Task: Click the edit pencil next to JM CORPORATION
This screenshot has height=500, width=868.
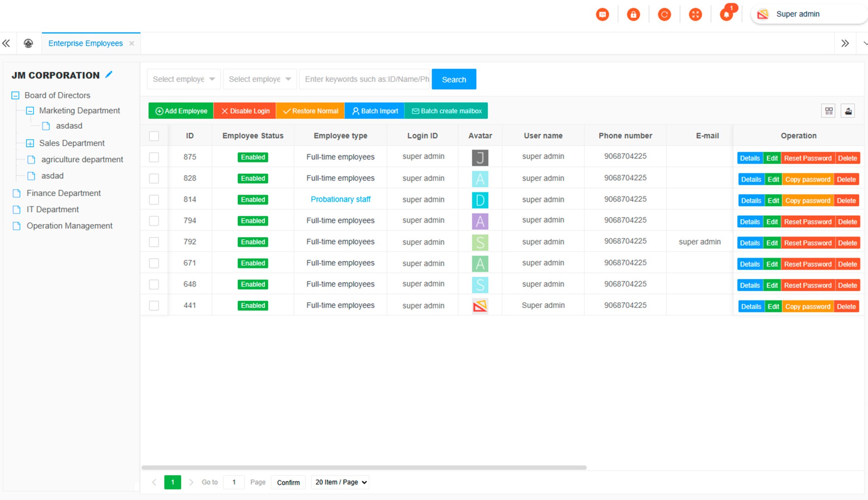Action: point(109,75)
